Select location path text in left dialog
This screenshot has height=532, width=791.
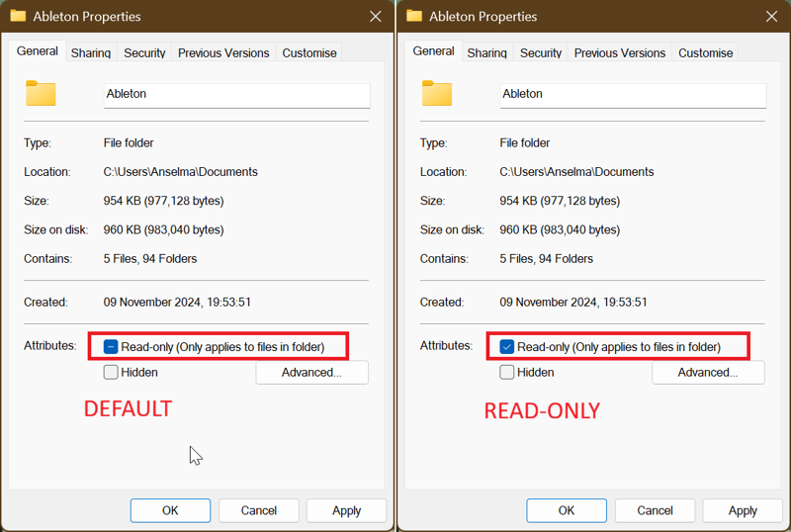point(181,172)
